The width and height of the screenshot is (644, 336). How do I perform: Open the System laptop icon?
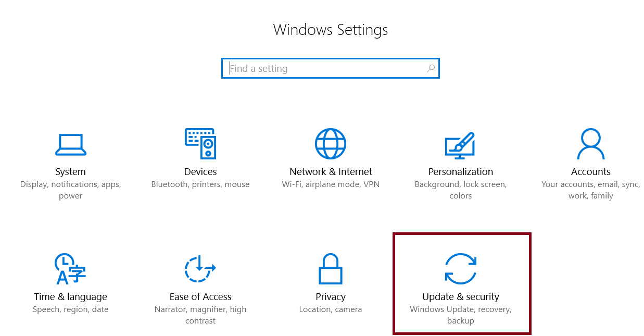click(x=70, y=144)
